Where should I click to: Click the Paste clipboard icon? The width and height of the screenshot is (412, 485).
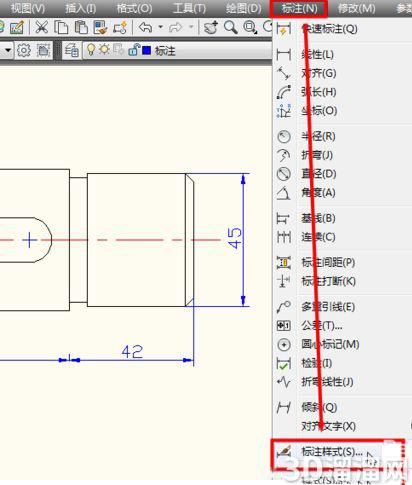point(81,27)
